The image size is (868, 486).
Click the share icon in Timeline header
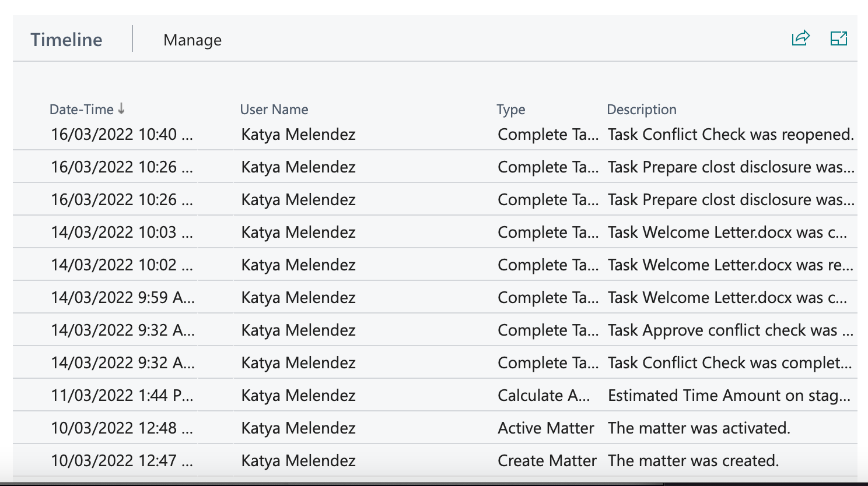pyautogui.click(x=801, y=38)
